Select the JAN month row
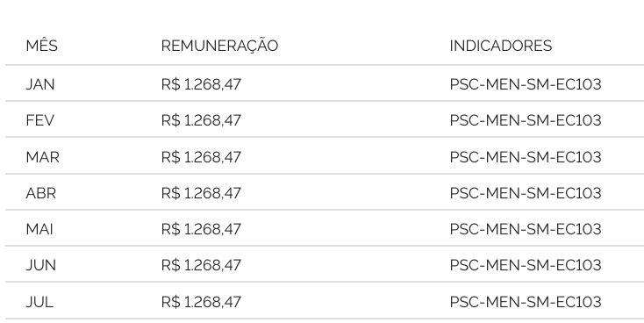Image resolution: width=644 pixels, height=323 pixels. point(325,83)
